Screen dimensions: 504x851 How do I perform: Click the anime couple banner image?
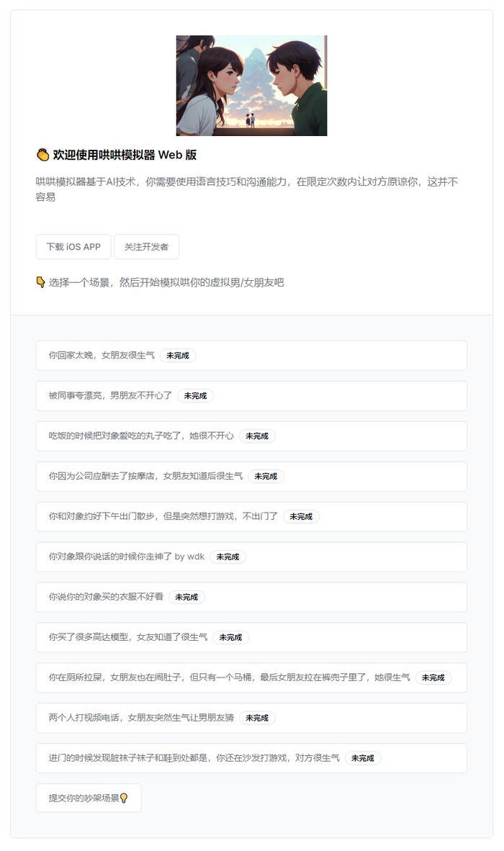tap(252, 86)
